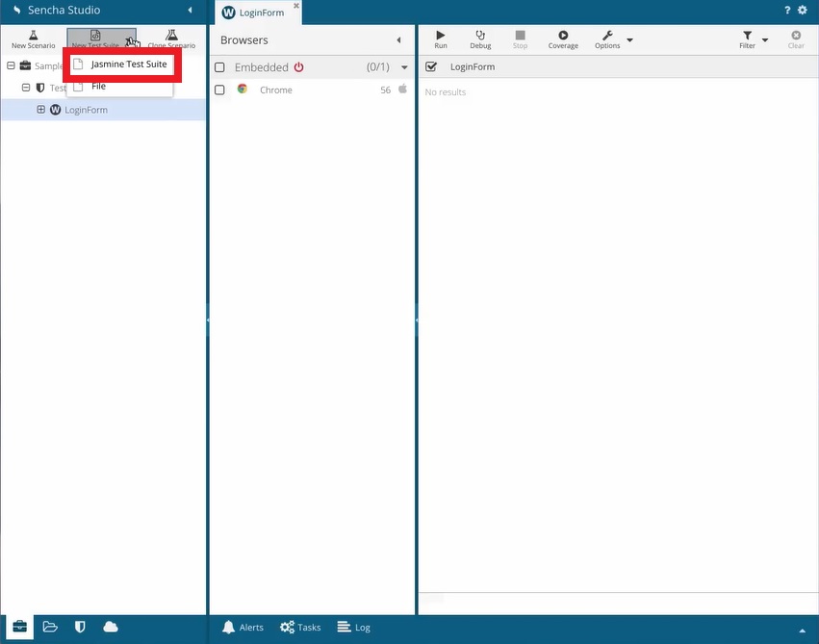Screen dimensions: 819x644
Task: Open the Alerts panel
Action: coord(242,628)
